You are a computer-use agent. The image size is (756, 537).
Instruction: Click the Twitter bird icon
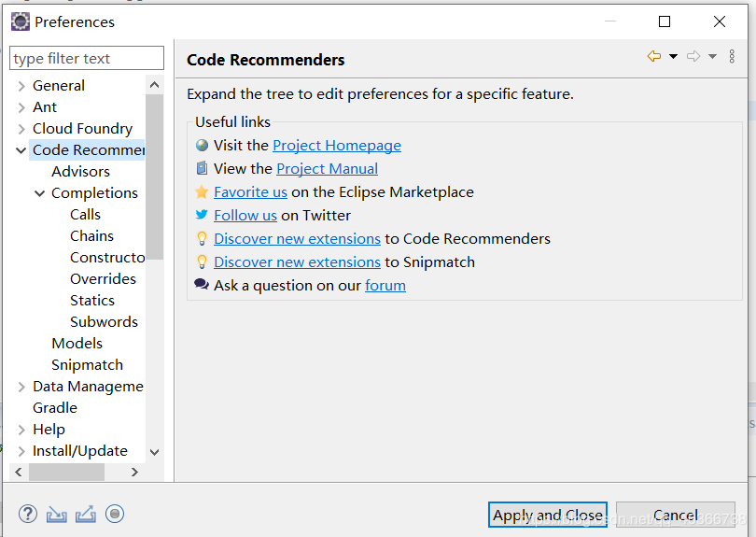coord(202,215)
